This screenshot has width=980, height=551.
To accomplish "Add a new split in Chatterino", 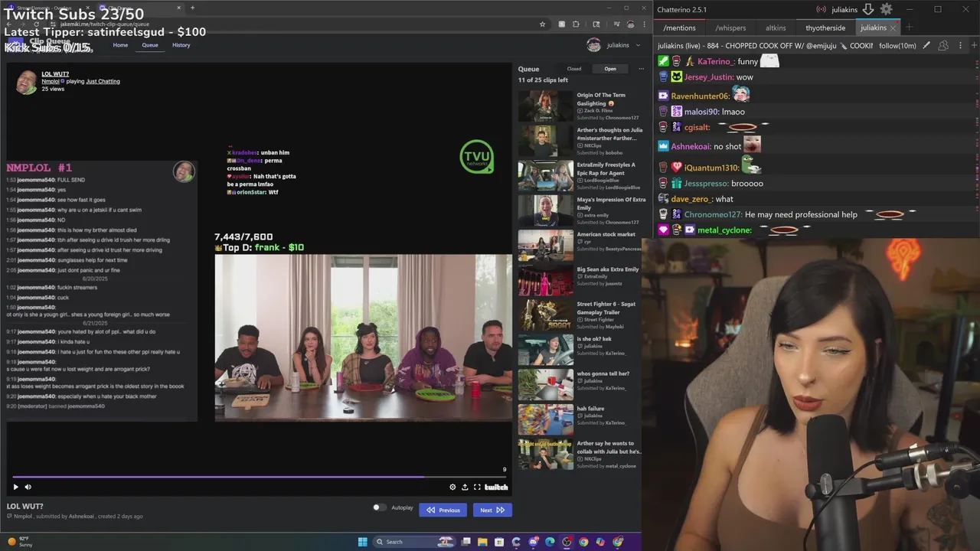I will point(974,46).
